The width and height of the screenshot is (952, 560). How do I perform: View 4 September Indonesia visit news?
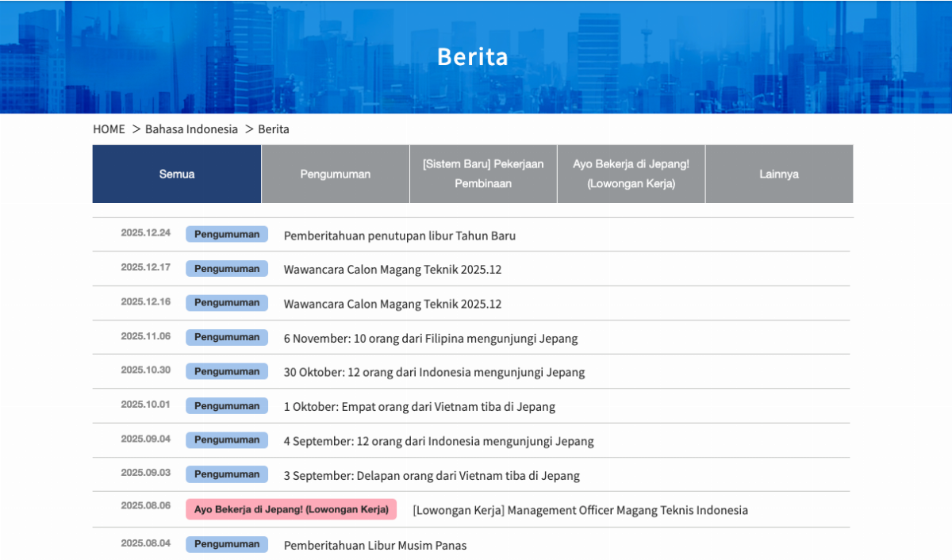tap(439, 442)
